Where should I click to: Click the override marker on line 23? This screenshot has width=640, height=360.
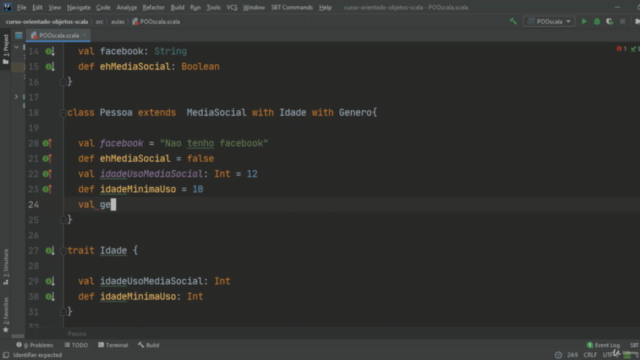click(x=47, y=189)
